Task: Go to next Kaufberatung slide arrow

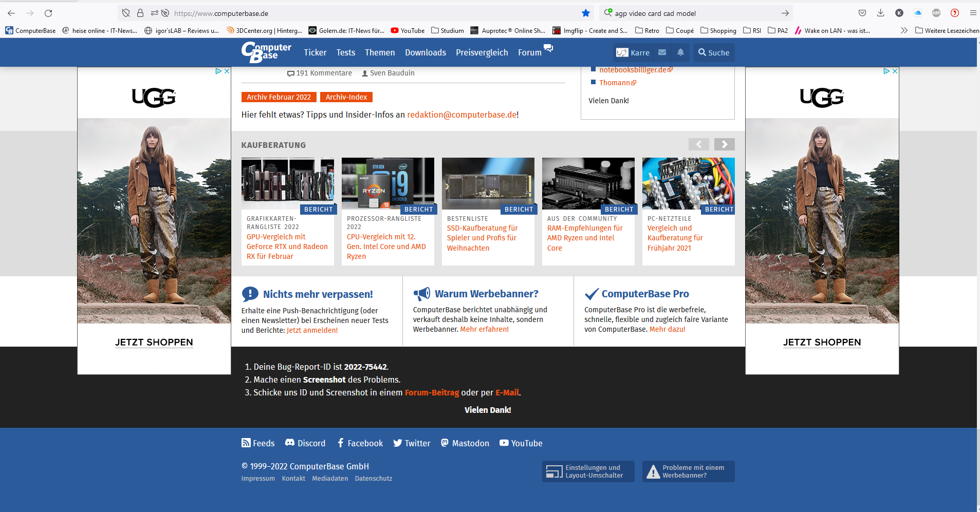Action: tap(725, 144)
